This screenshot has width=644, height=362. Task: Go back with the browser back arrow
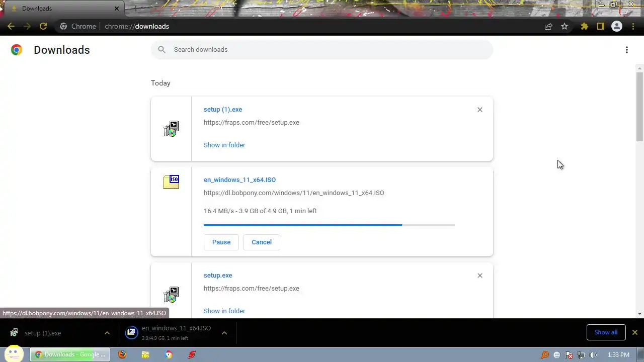(x=11, y=26)
